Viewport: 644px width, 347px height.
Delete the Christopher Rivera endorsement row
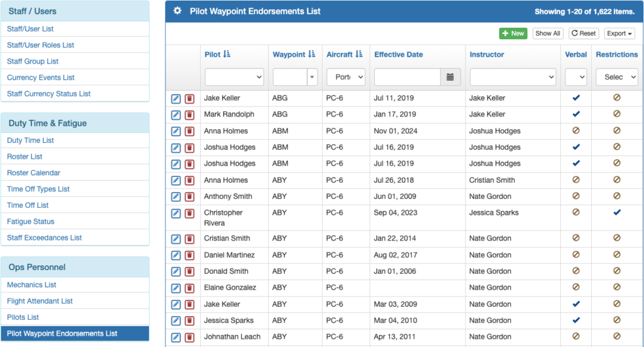[189, 213]
